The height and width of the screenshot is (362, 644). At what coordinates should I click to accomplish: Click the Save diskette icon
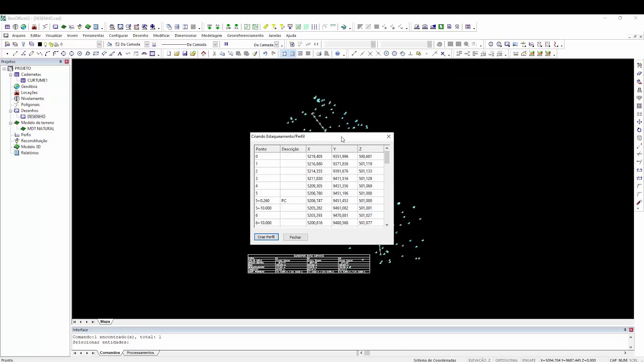tap(185, 53)
